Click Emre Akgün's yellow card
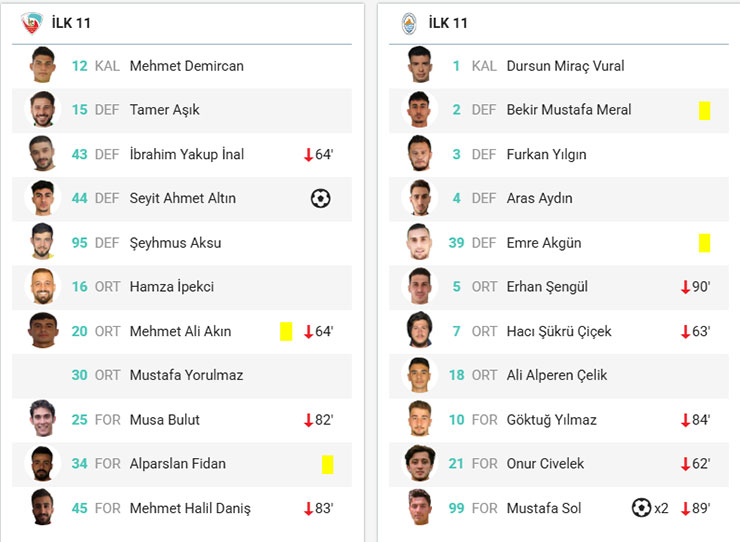The height and width of the screenshot is (542, 740). click(704, 243)
